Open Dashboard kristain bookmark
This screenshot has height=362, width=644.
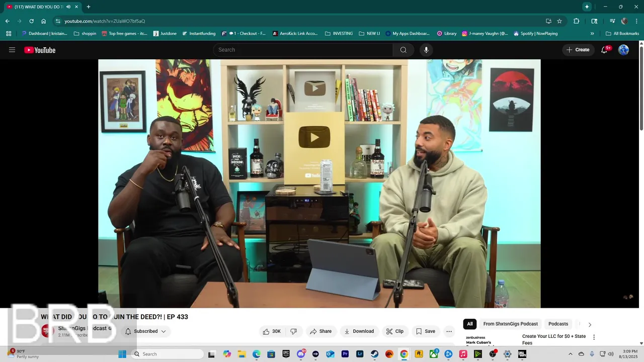coord(44,34)
